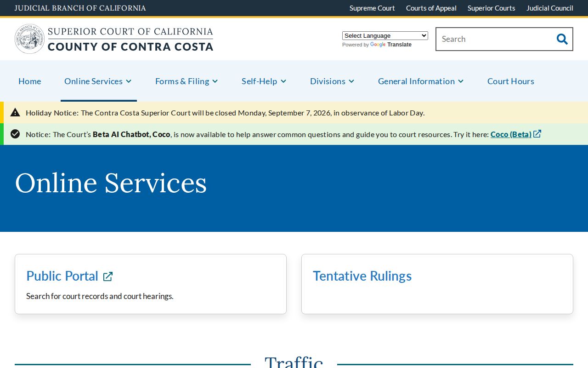Open the Select Language dropdown
588x368 pixels.
pos(385,35)
